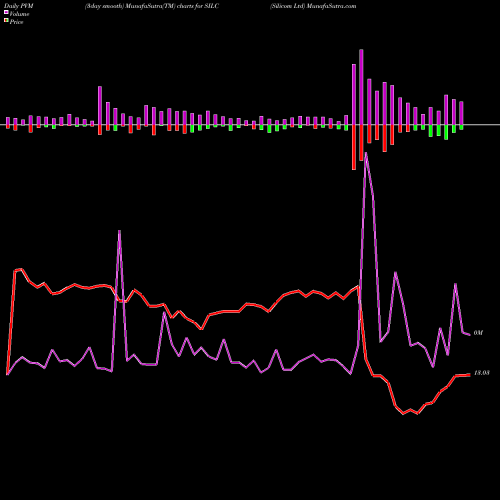
Task: Click the Volume legend magenta swatch
Action: [6, 12]
